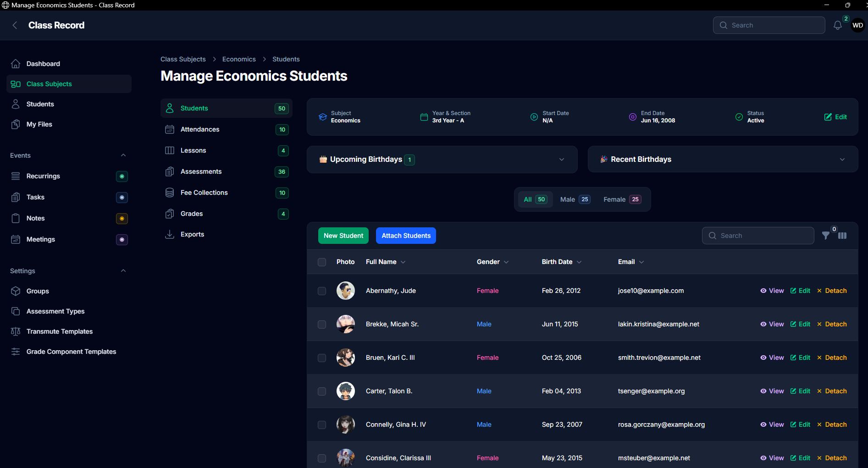Click the notification bell icon
Image resolution: width=868 pixels, height=468 pixels.
click(837, 26)
